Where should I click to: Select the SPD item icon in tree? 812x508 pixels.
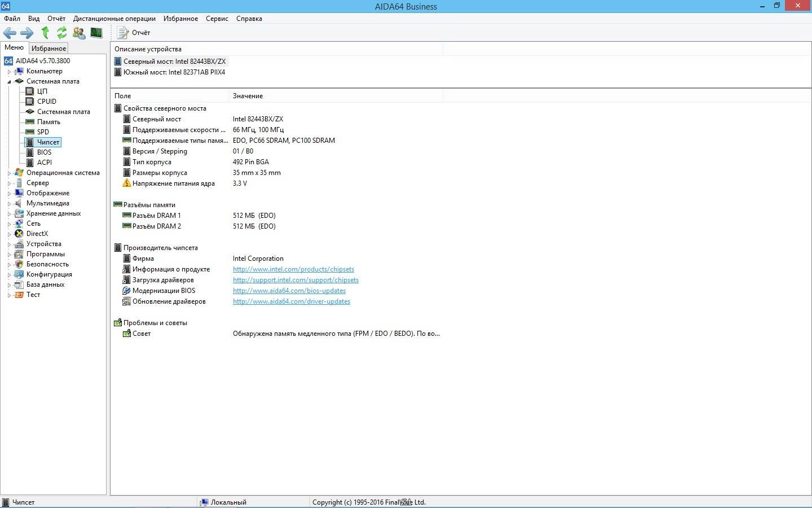coord(30,132)
